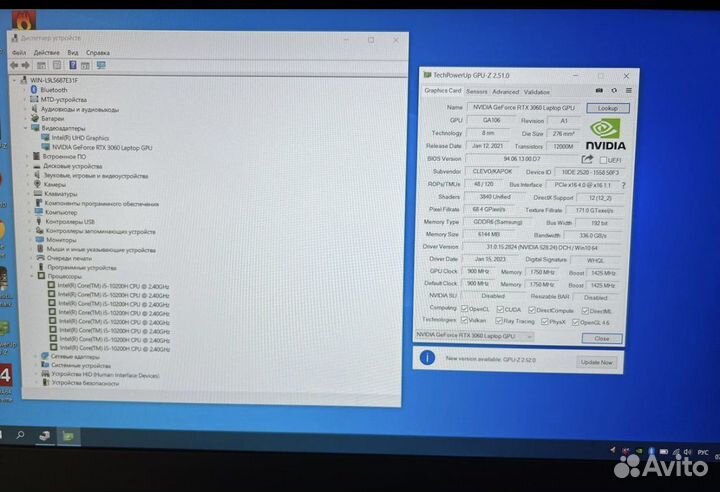Collapse the Процессоры node
The image size is (720, 492).
(x=32, y=276)
